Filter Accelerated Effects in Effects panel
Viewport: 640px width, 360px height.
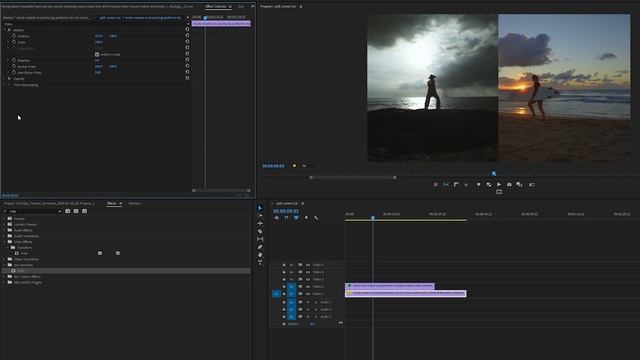click(x=68, y=211)
